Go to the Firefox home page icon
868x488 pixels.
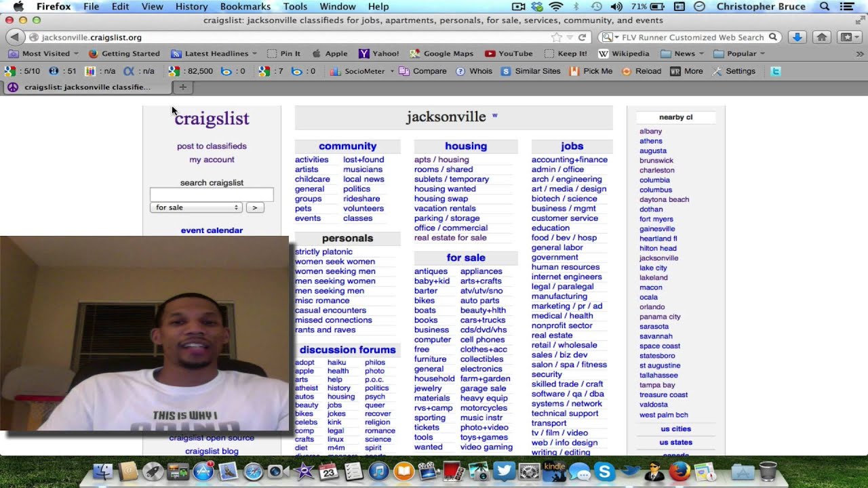coord(821,37)
